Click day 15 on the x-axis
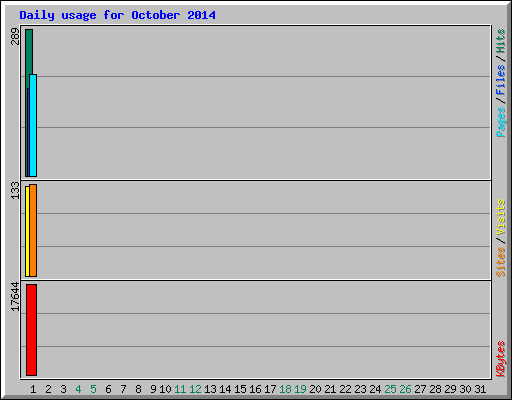 pos(240,389)
